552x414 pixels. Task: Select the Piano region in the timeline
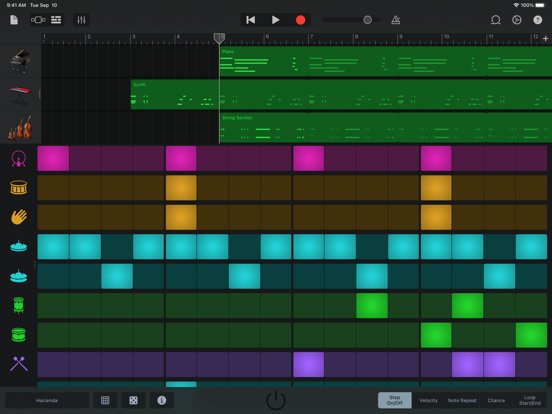tap(386, 61)
